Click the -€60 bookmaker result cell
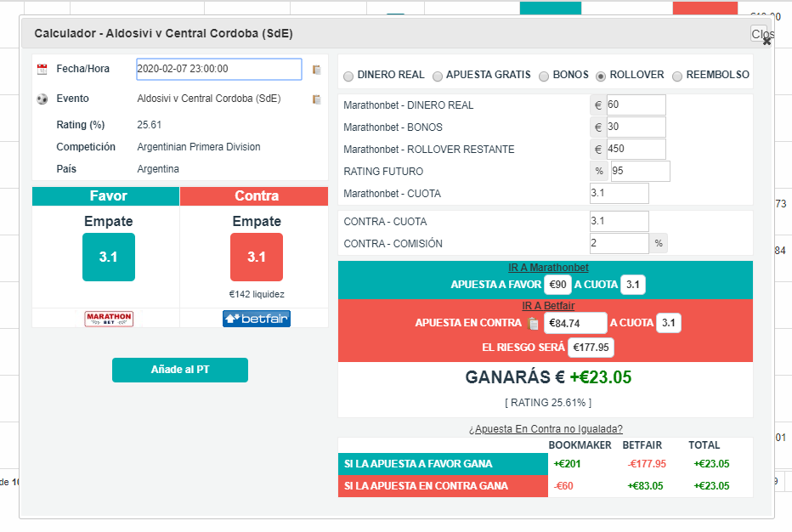The image size is (792, 532). (x=563, y=486)
